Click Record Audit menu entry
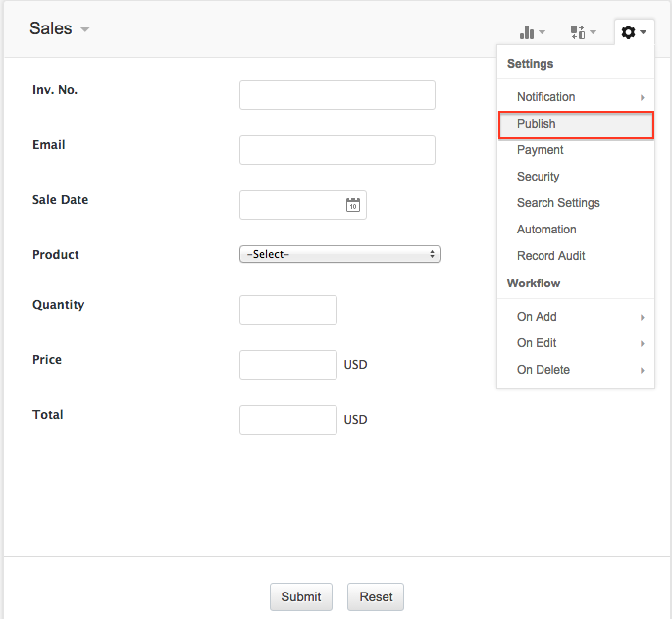 pos(551,256)
